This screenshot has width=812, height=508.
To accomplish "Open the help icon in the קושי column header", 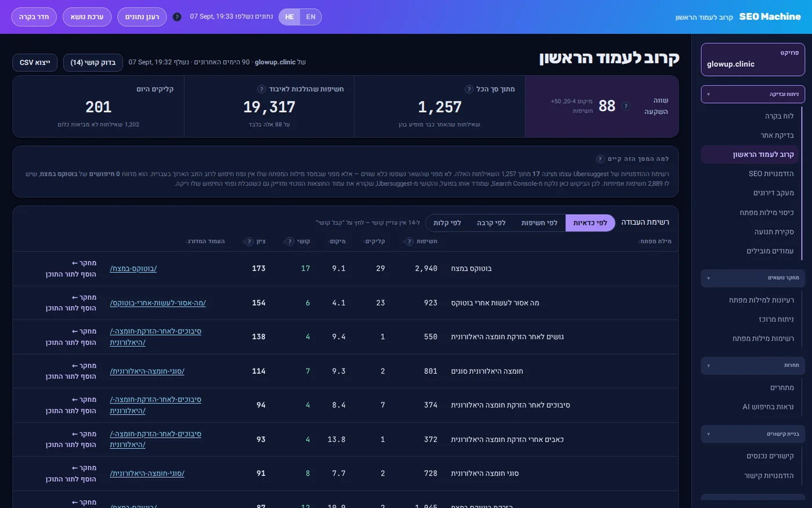I will click(289, 242).
